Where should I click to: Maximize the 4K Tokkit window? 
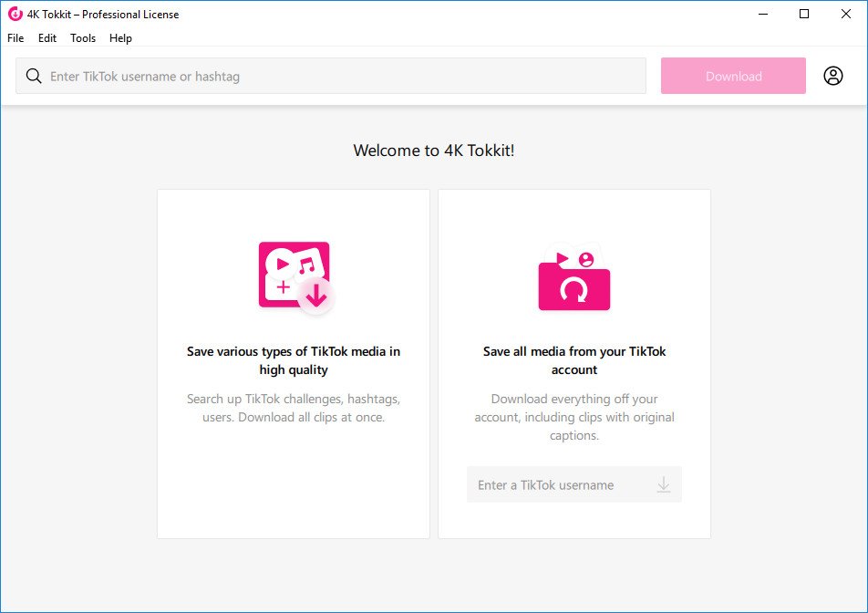804,14
